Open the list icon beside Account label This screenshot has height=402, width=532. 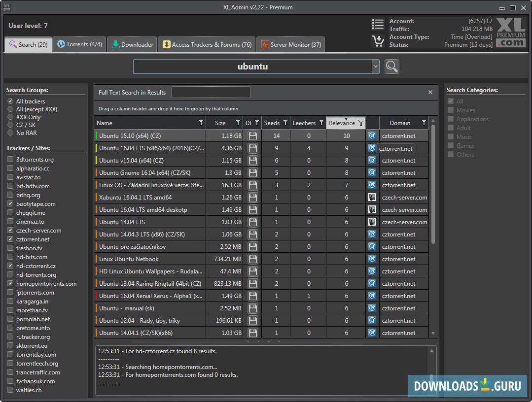[378, 24]
